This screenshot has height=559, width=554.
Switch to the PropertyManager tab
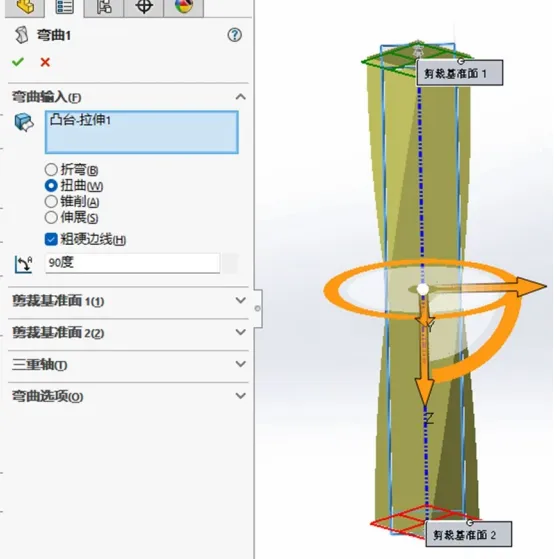pyautogui.click(x=65, y=7)
